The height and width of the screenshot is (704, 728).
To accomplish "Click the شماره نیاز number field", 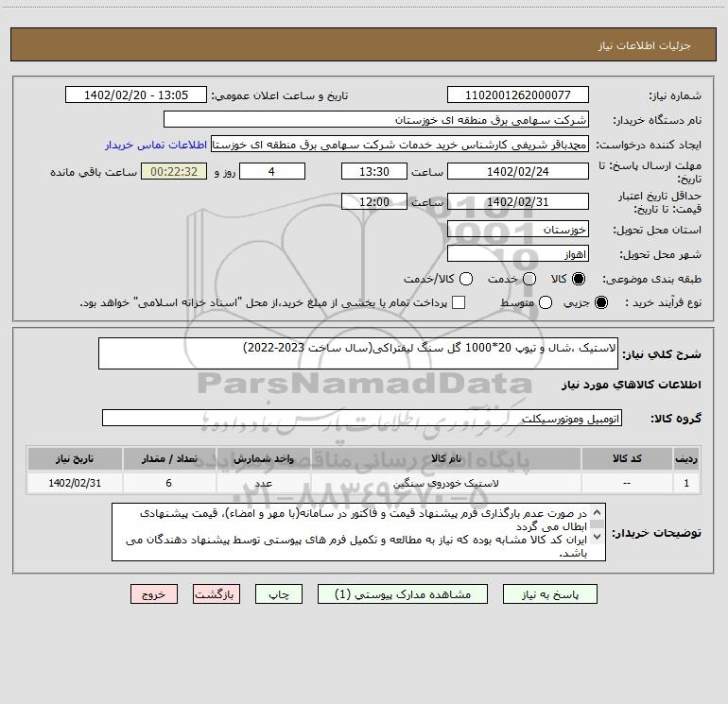I will point(517,95).
